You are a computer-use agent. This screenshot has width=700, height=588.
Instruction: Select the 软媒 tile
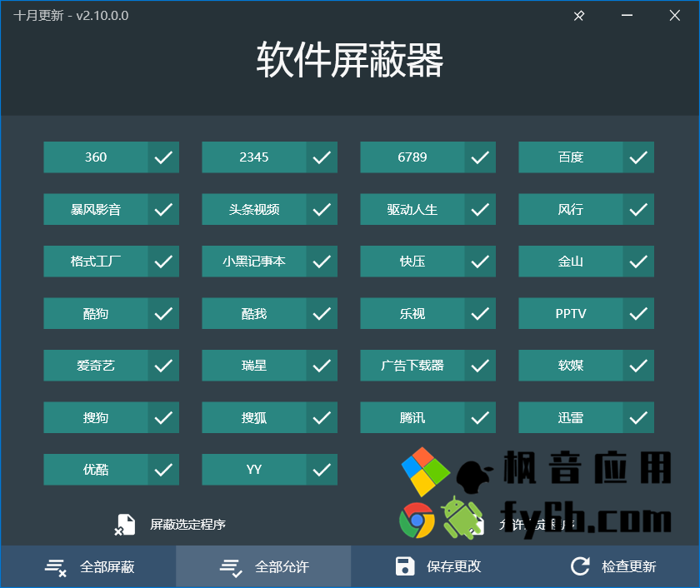click(586, 366)
